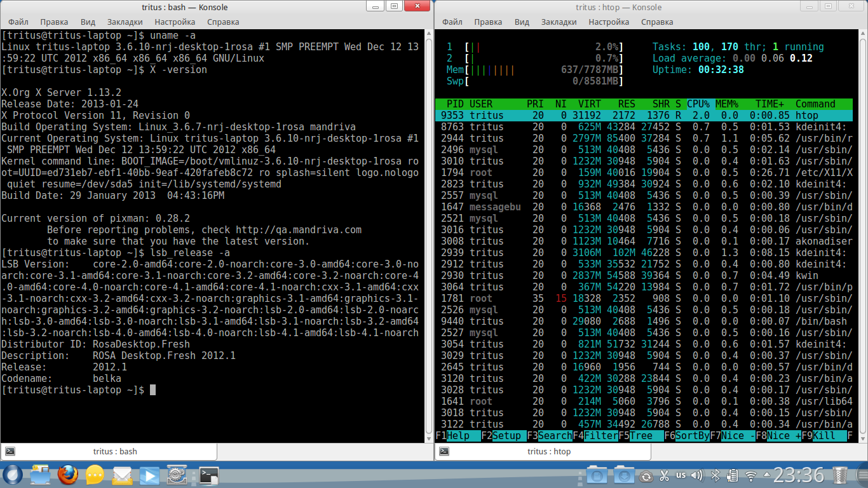The image size is (868, 488).
Task: Click new-tab icon in htop Konsole tab bar
Action: coord(444,451)
